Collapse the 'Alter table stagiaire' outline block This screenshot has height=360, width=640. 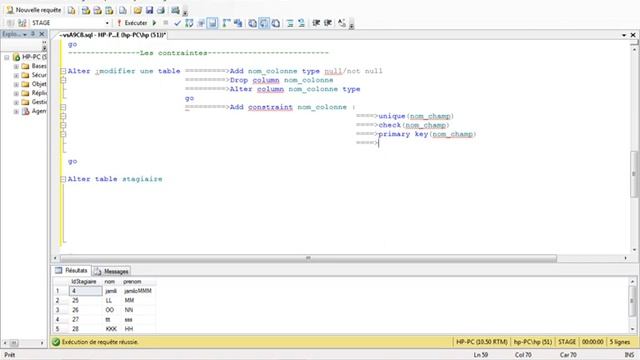pyautogui.click(x=63, y=179)
